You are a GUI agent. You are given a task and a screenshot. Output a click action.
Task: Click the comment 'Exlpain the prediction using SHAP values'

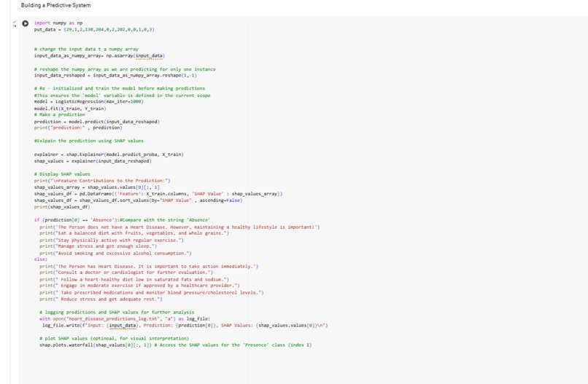coord(89,141)
